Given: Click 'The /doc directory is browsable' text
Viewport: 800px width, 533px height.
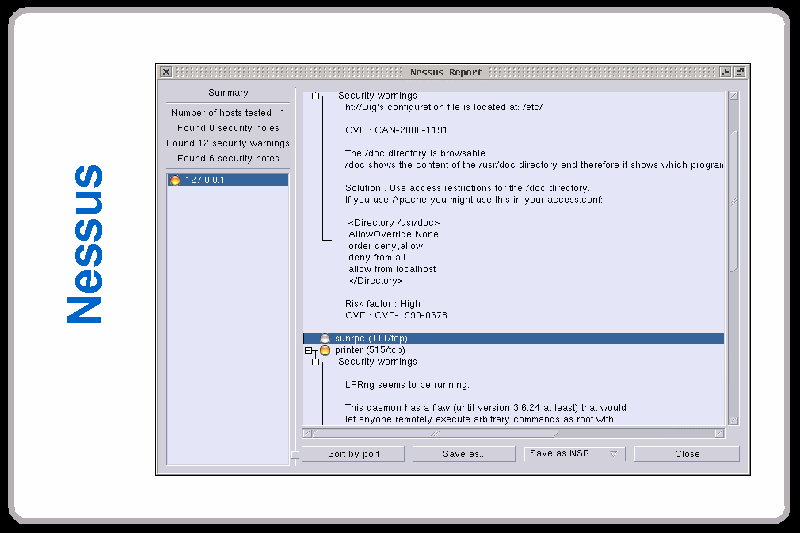Looking at the screenshot, I should [x=415, y=153].
